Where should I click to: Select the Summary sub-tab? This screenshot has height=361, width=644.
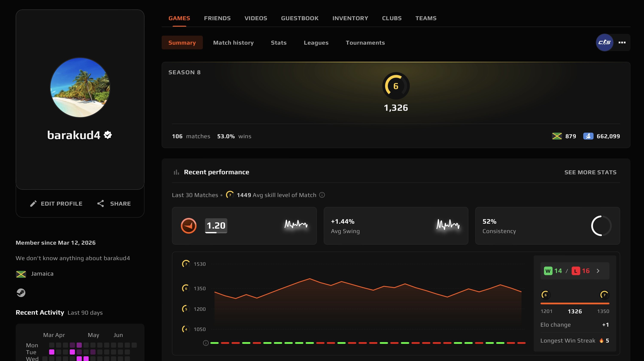pyautogui.click(x=182, y=42)
